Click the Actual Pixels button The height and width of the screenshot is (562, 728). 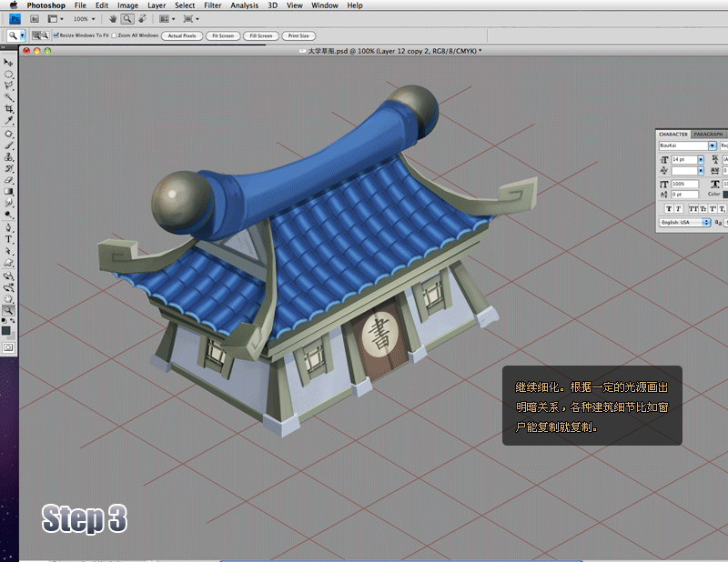tap(182, 35)
